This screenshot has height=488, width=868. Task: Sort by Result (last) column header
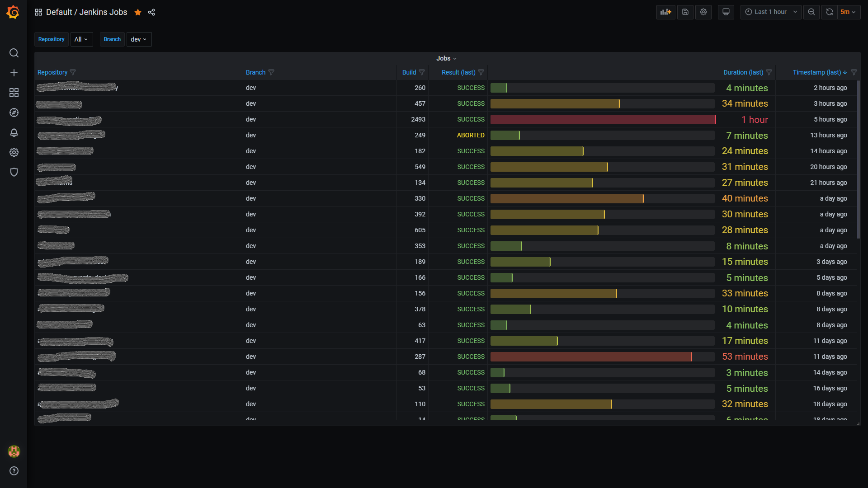click(x=458, y=72)
